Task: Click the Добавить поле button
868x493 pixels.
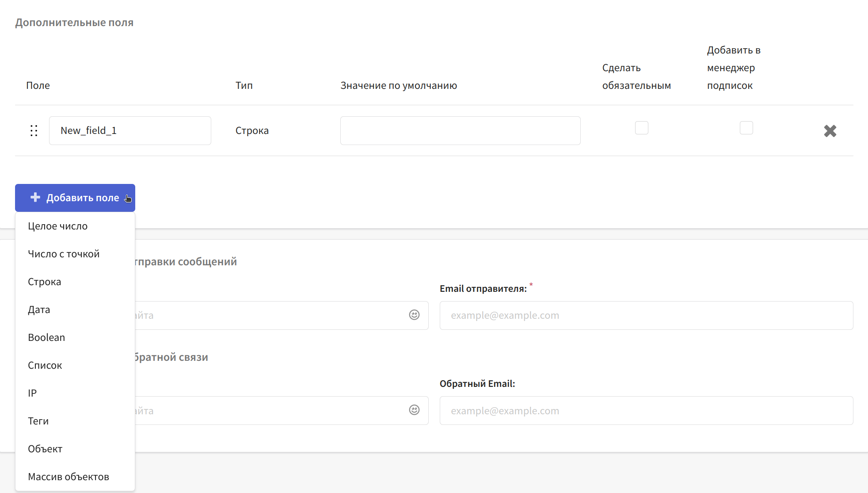Action: point(75,198)
